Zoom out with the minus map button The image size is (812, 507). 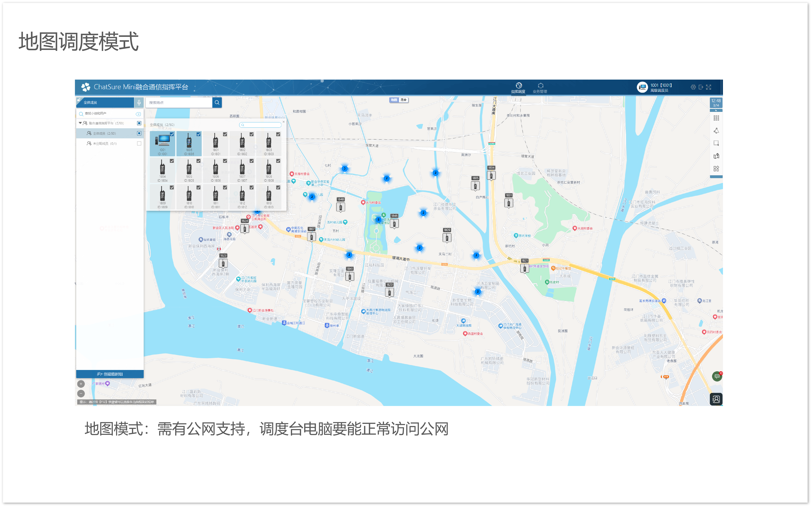pos(81,394)
